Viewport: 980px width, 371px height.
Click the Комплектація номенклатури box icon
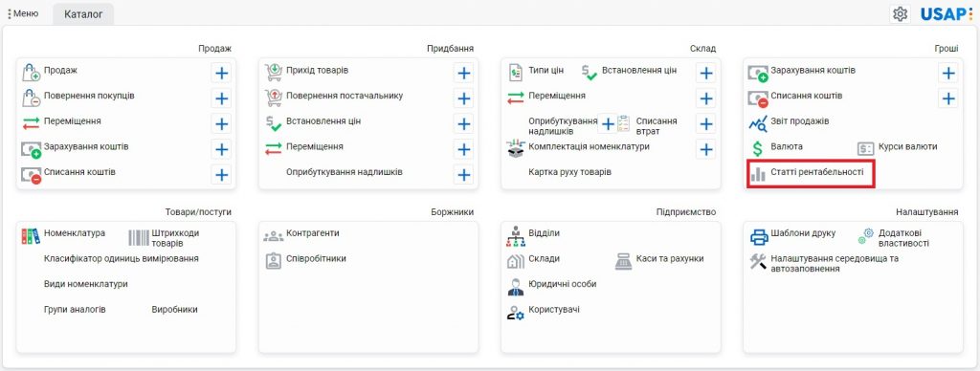514,148
